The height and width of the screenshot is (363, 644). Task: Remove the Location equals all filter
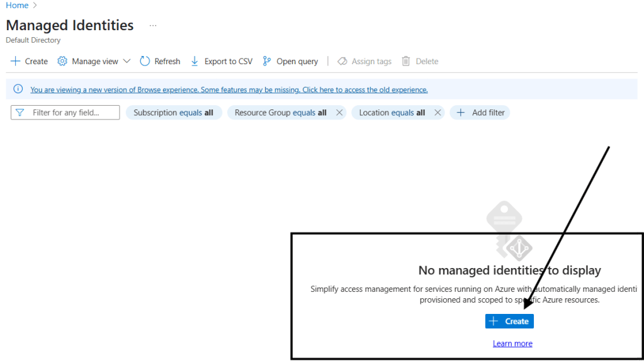coord(438,113)
